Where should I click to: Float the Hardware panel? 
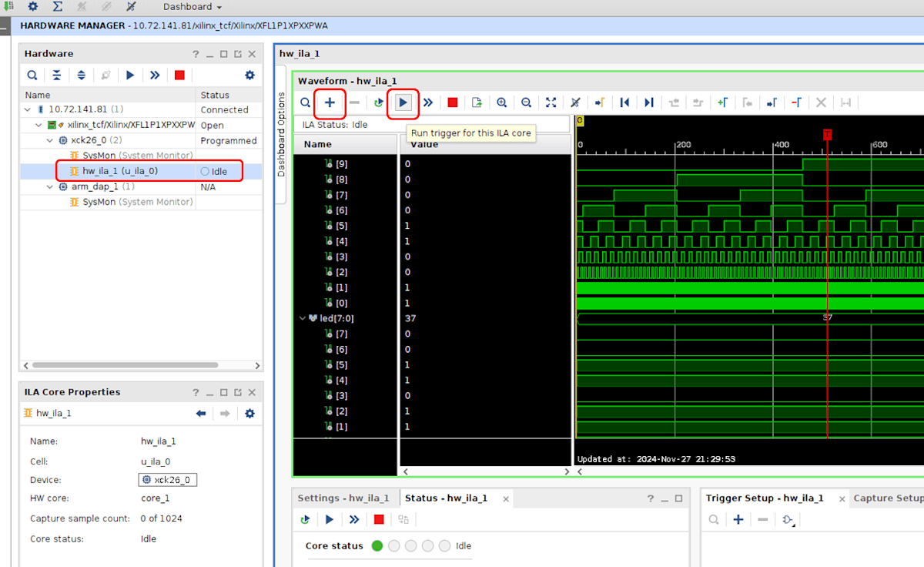point(237,54)
